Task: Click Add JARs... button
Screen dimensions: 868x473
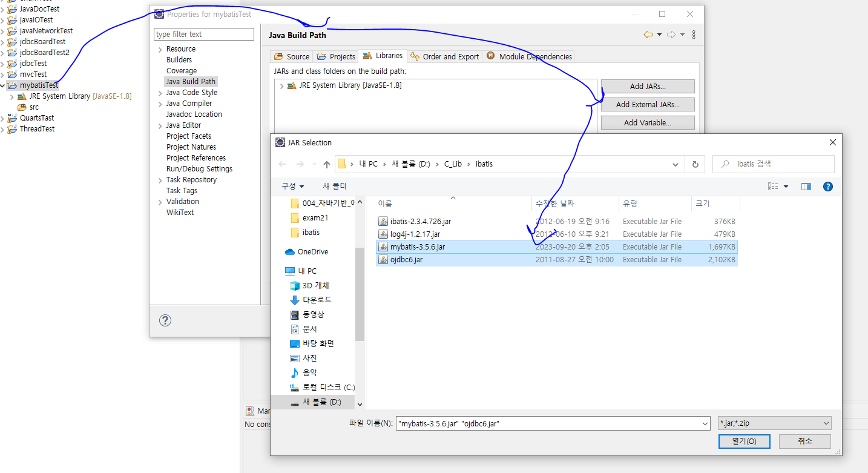Action: coord(648,87)
